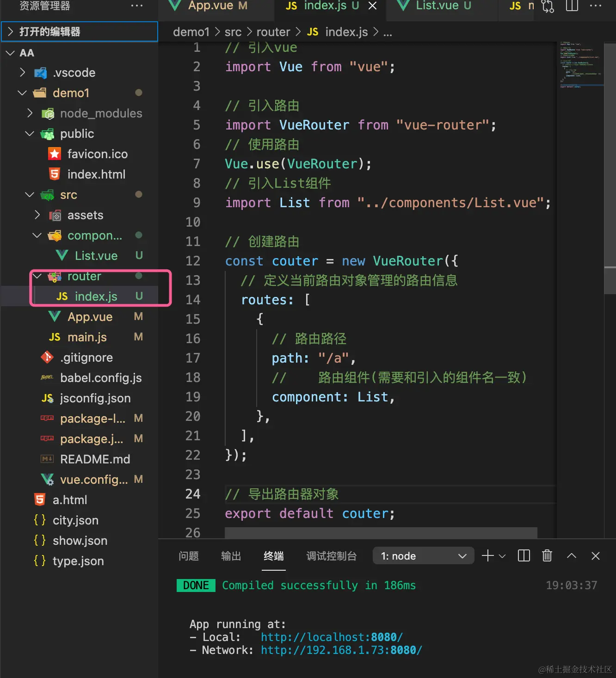Collapse the public folder
Screen dimensions: 616x678
(x=30, y=134)
